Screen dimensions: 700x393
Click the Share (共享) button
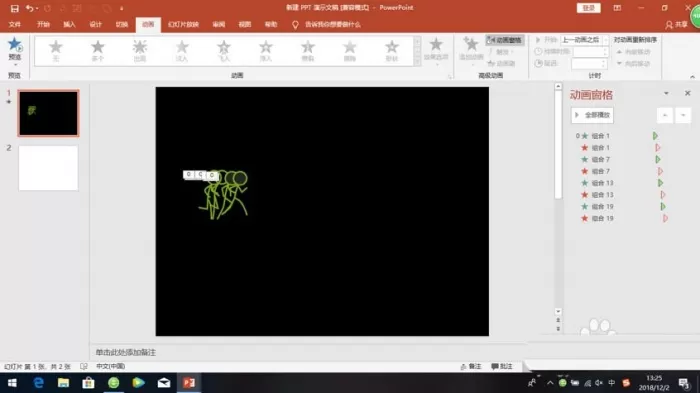click(676, 25)
